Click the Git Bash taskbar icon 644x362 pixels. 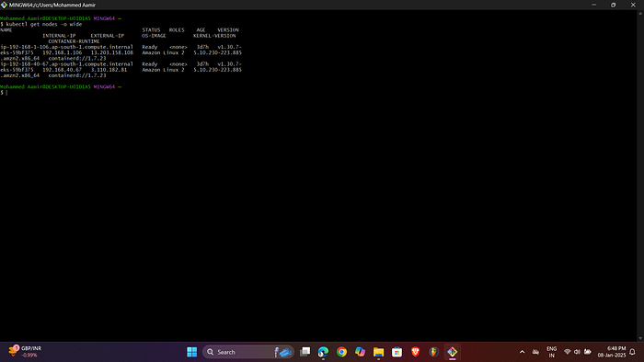point(453,352)
